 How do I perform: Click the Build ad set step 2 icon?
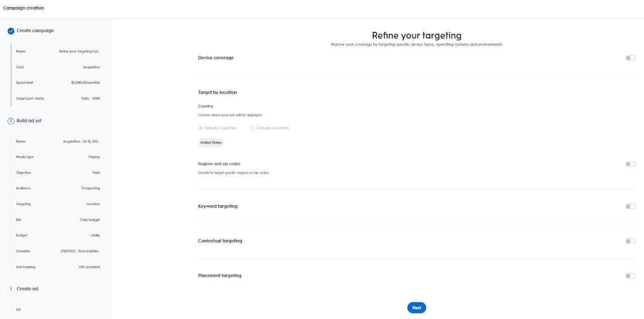click(11, 121)
